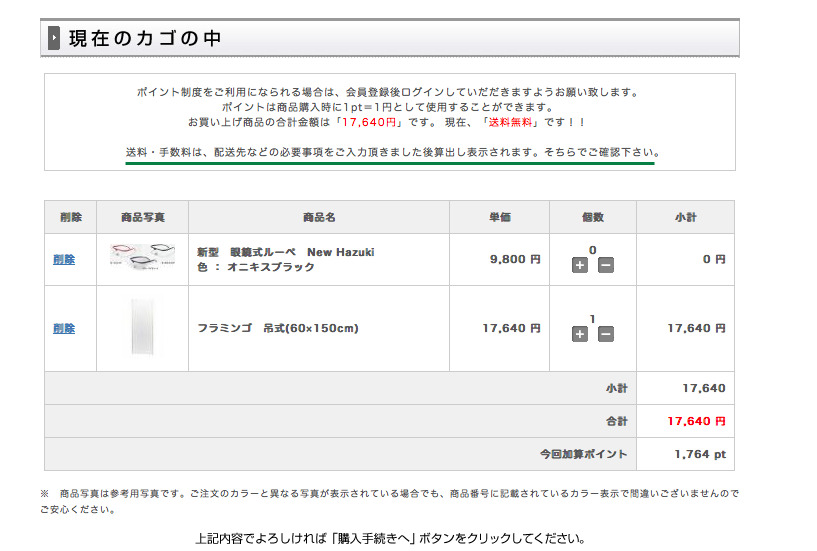The image size is (817, 551).
Task: Delete New Hazuki loupe from cart
Action: click(x=64, y=259)
